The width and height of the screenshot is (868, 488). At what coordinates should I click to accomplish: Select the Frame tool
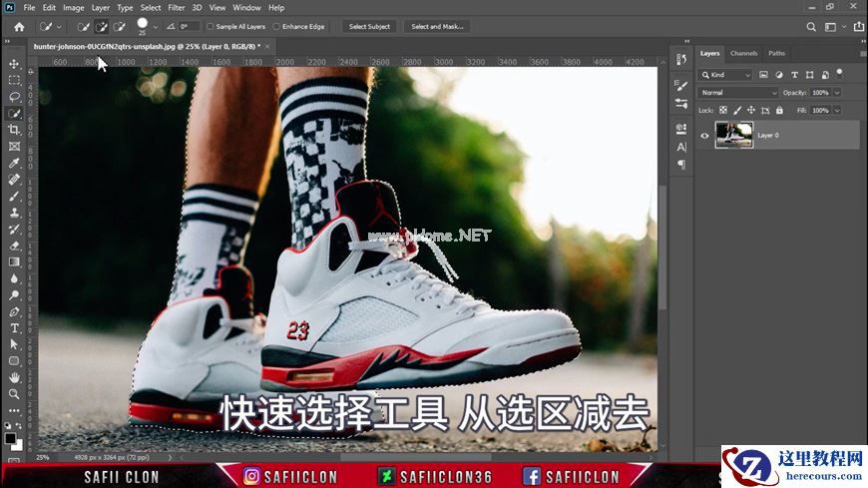tap(14, 147)
